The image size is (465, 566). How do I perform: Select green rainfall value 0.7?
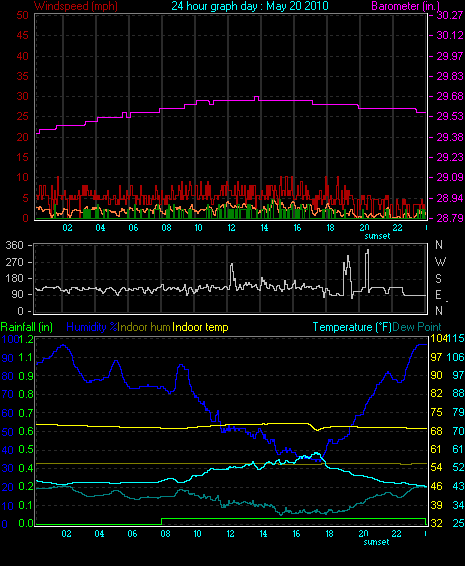tap(26, 413)
